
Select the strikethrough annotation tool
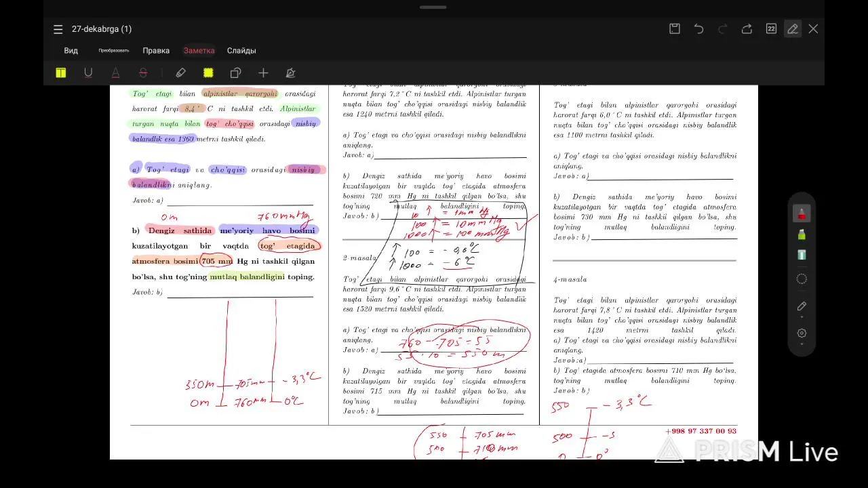click(x=143, y=73)
